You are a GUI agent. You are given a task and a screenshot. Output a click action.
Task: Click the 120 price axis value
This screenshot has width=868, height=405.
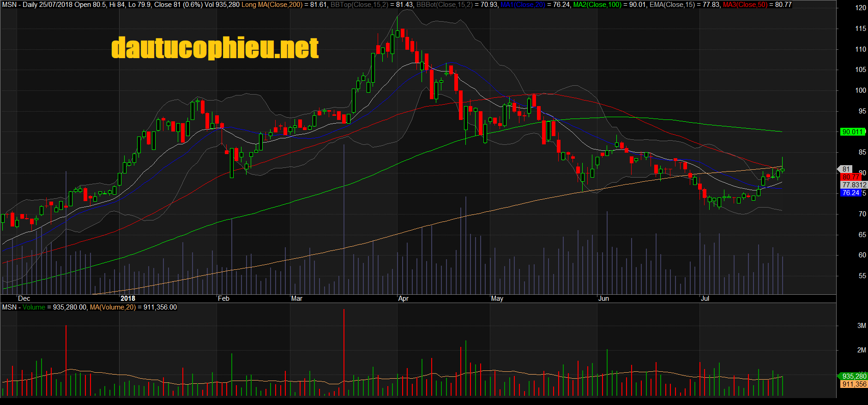pyautogui.click(x=861, y=8)
